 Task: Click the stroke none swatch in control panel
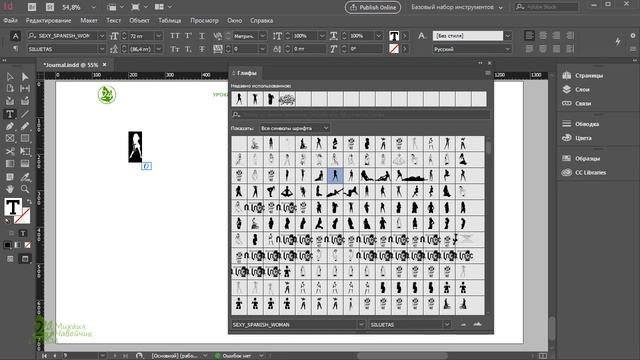[394, 49]
